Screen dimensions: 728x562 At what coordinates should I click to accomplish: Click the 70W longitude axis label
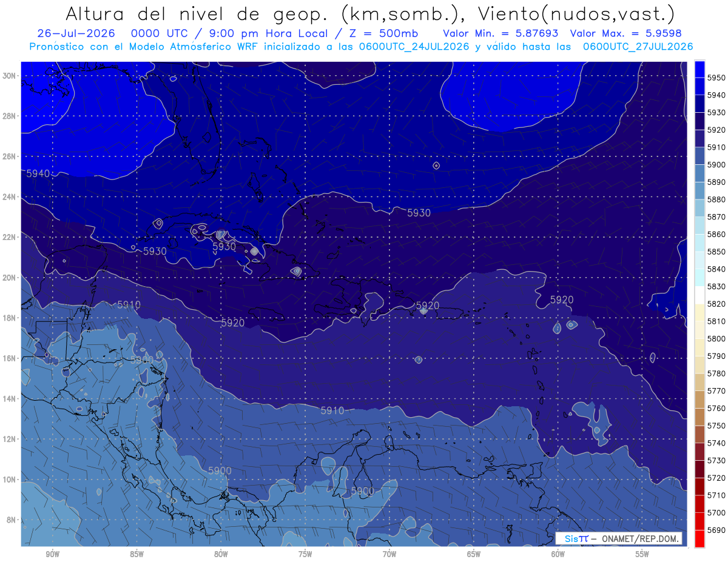pos(389,554)
